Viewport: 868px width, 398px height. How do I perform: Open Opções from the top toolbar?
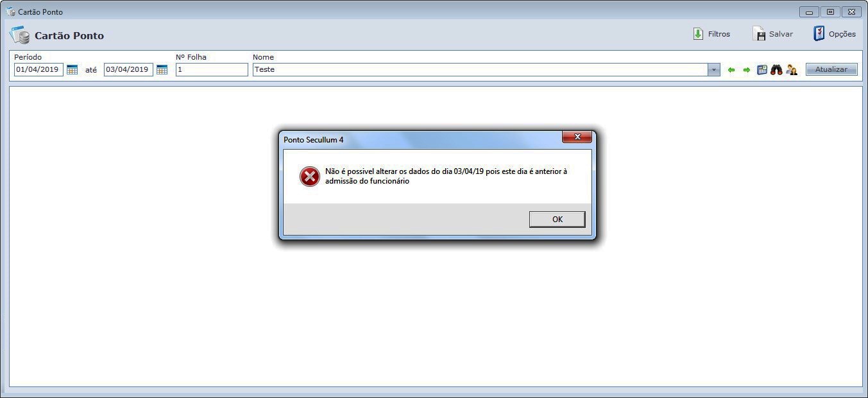point(834,34)
